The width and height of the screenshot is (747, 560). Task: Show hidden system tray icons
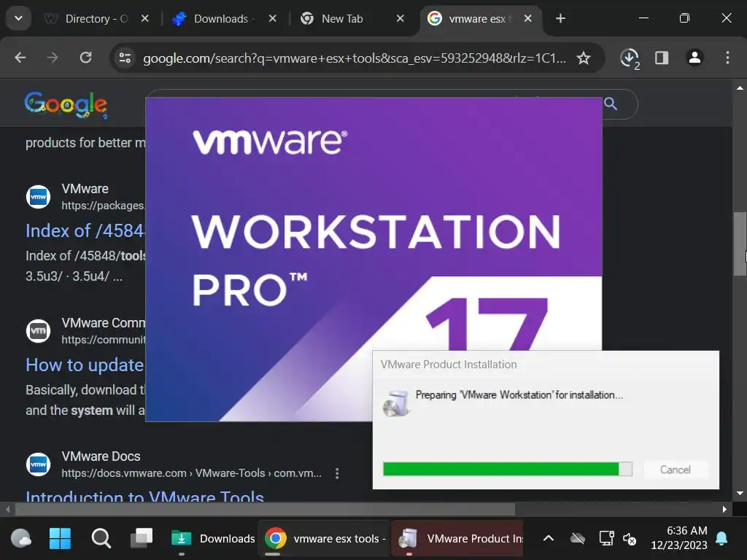click(549, 539)
